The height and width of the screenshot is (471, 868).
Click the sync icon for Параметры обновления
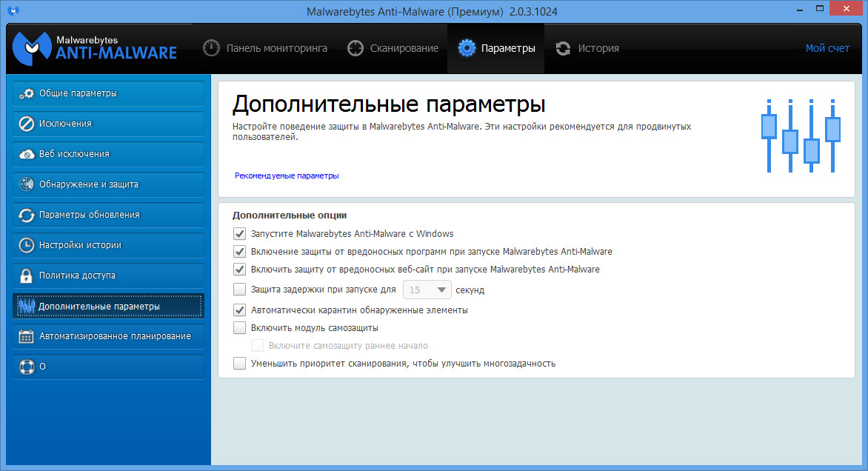click(x=27, y=215)
